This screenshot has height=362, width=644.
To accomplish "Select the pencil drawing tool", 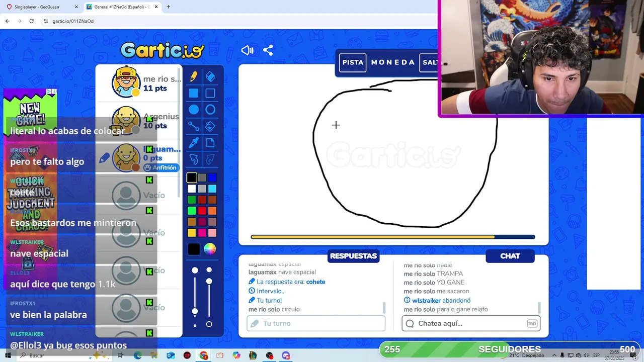I will point(194,76).
